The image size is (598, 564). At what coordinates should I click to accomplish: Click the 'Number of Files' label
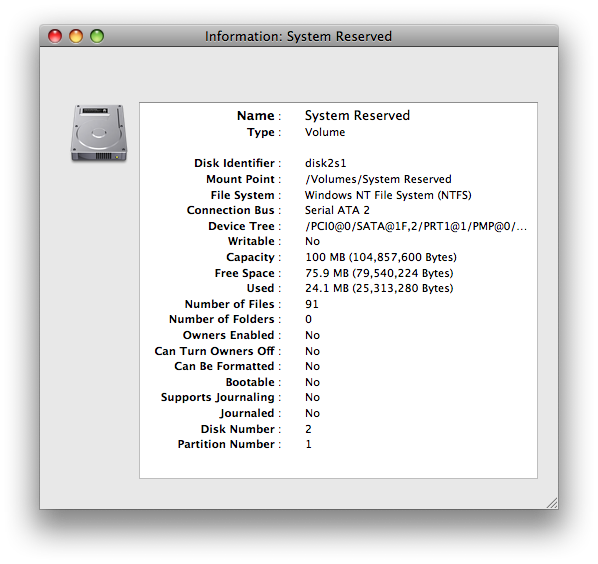[230, 304]
